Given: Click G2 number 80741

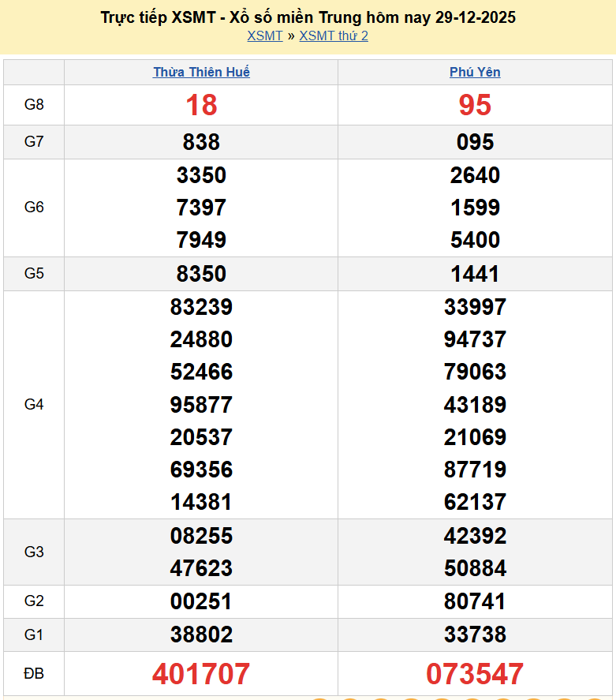Looking at the screenshot, I should [x=475, y=601].
